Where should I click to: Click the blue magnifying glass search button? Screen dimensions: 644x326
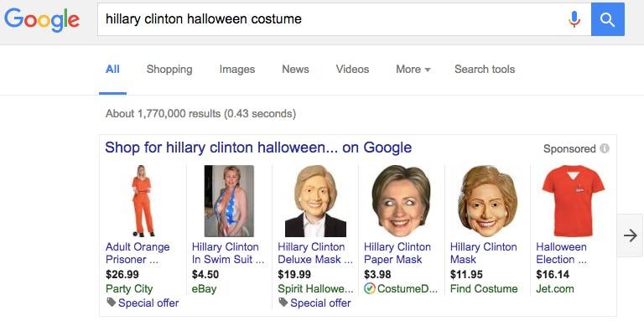point(607,19)
